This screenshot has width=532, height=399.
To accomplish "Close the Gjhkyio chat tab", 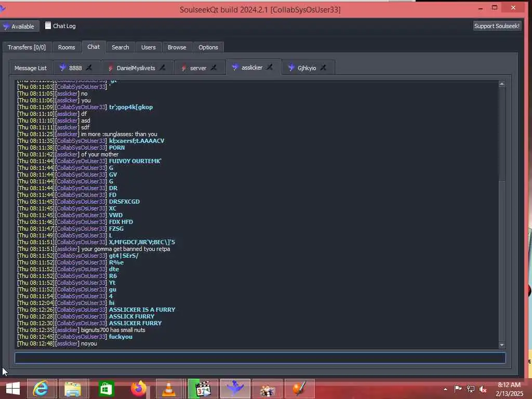I will tap(323, 68).
